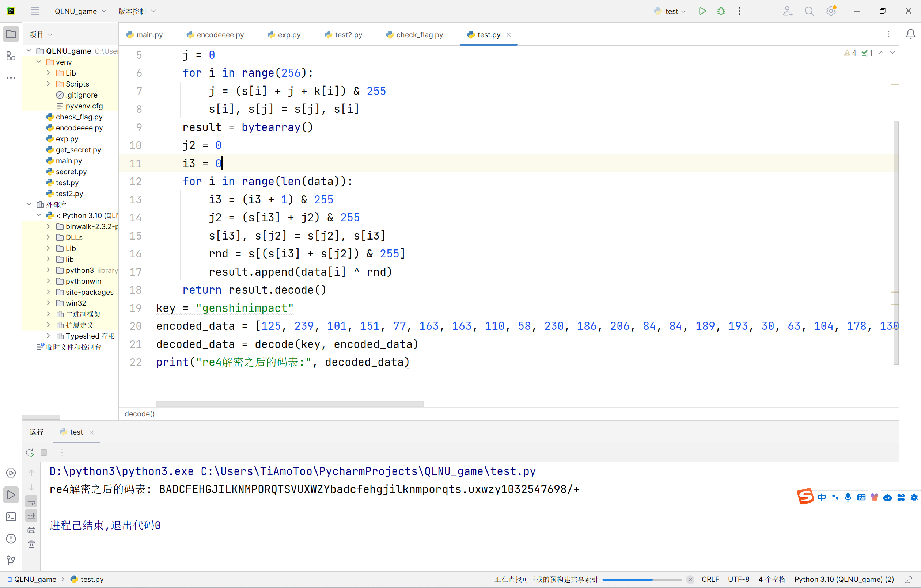Print the console output
Viewport: 921px width, 588px height.
(x=31, y=530)
